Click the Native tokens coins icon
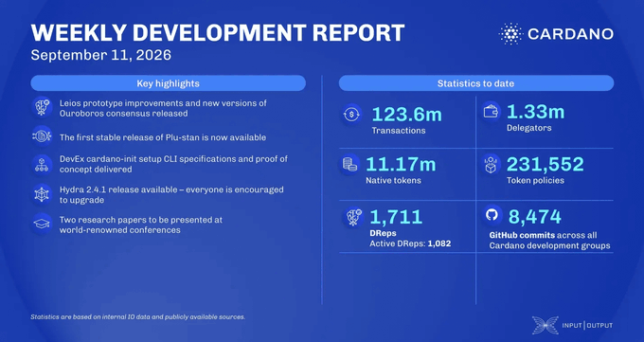Image resolution: width=644 pixels, height=342 pixels. (x=350, y=164)
